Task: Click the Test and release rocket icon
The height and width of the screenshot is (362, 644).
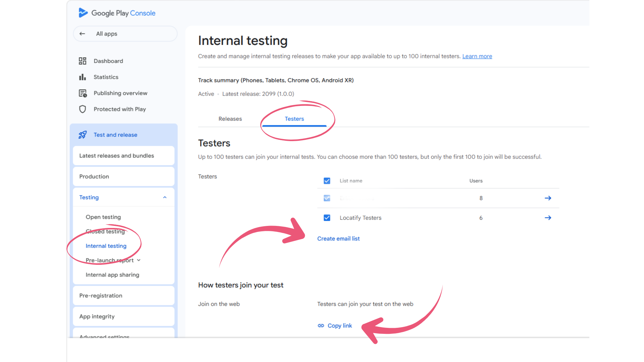Action: tap(83, 135)
